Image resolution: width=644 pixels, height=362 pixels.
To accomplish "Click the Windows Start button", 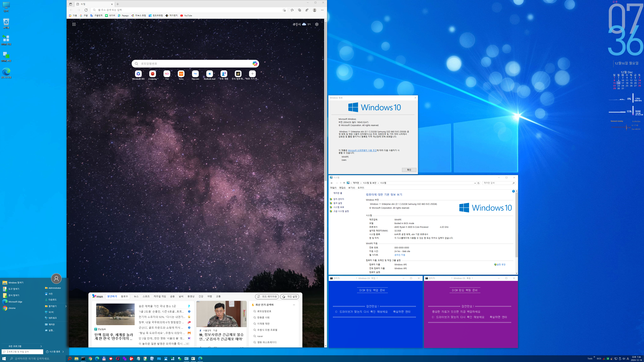I will [x=4, y=358].
